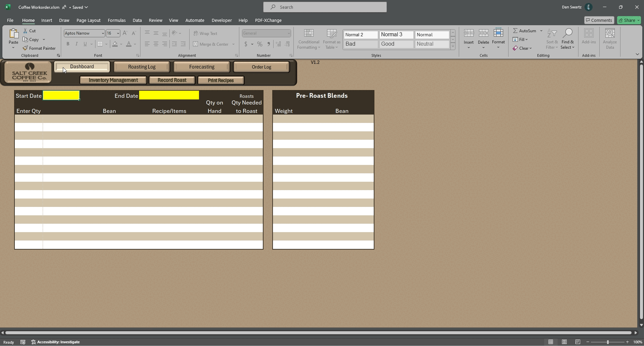Open the File menu
This screenshot has width=644, height=346.
click(10, 20)
